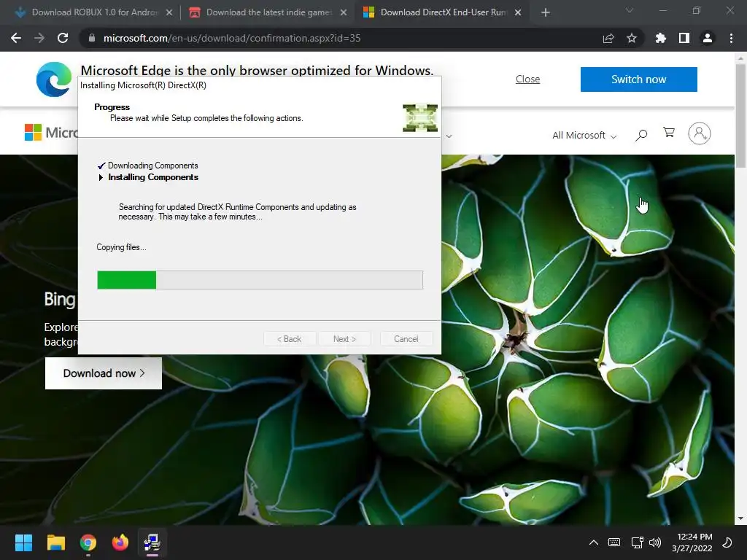Click Cancel in DirectX installer
The width and height of the screenshot is (747, 560).
[406, 339]
